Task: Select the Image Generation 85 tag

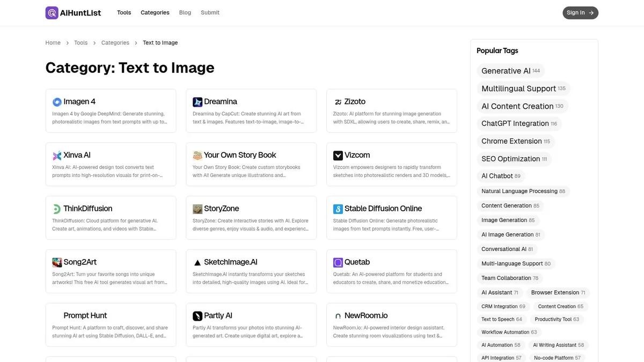Action: pyautogui.click(x=508, y=220)
